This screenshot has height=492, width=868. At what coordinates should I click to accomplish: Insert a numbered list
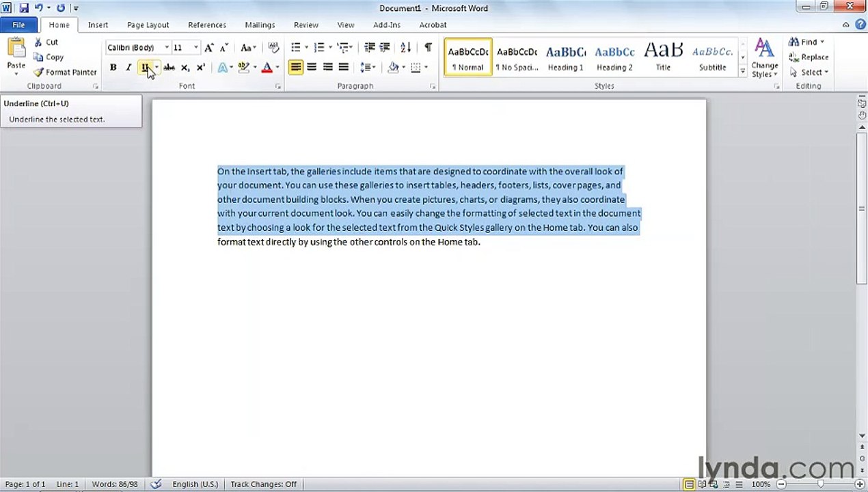point(318,47)
